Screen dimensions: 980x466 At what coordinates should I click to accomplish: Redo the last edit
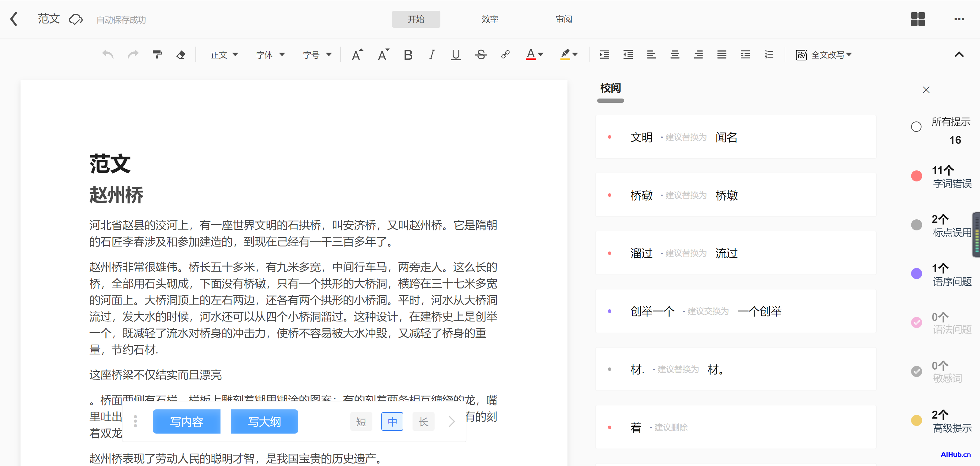[x=133, y=54]
